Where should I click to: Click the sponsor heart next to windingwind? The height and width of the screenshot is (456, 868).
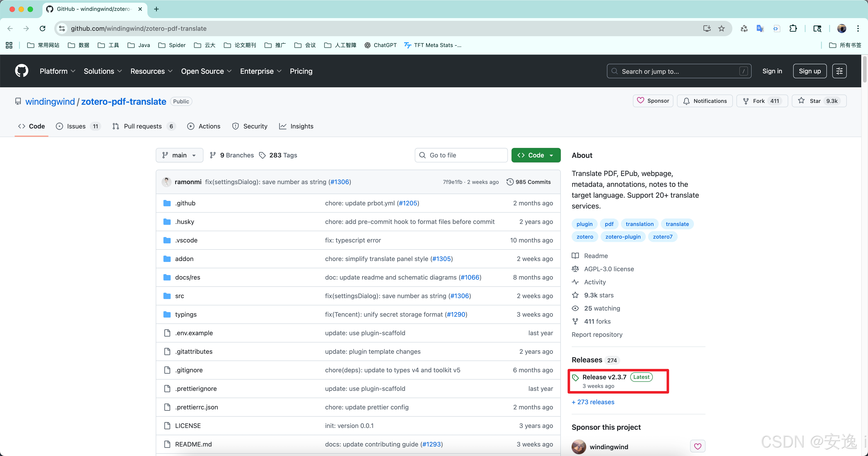(698, 446)
